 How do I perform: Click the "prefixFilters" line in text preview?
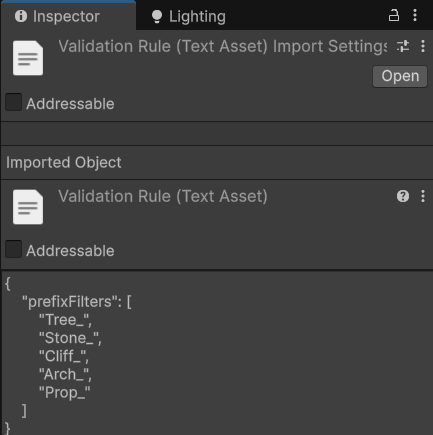point(77,302)
